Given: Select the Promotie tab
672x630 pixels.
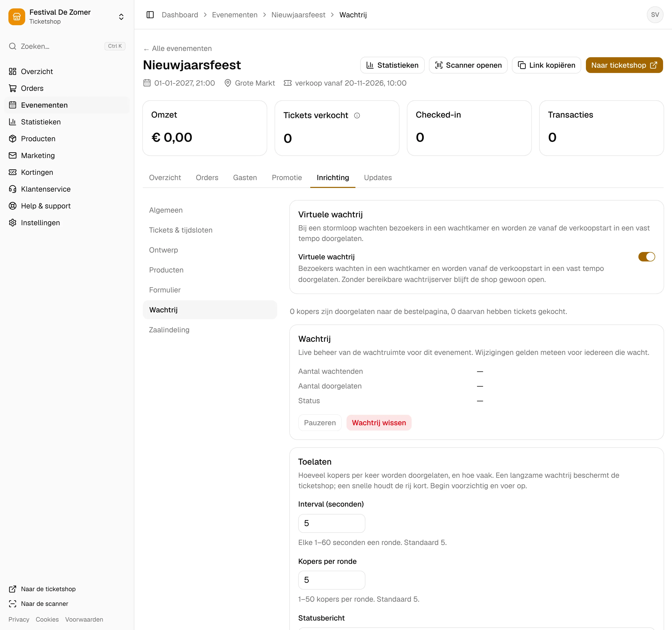Looking at the screenshot, I should coord(287,178).
